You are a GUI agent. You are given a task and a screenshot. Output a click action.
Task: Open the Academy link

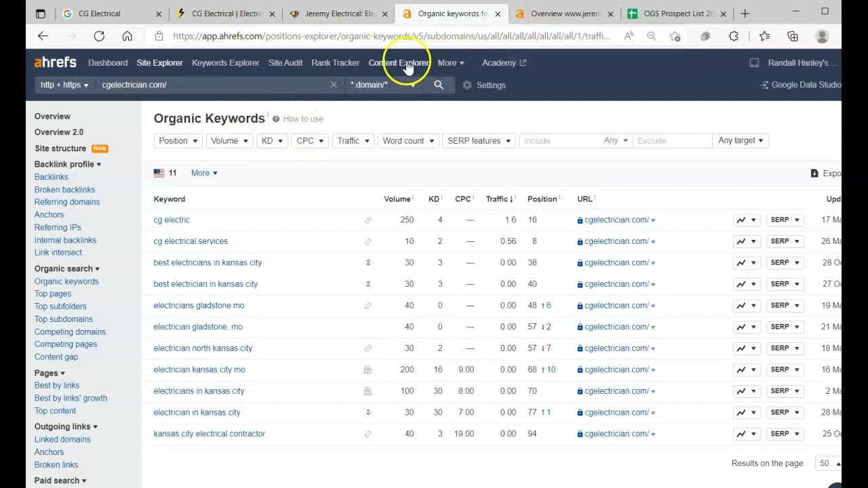coord(504,62)
